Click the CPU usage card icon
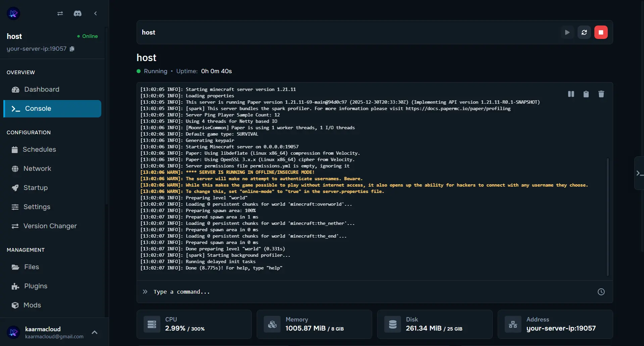Viewport: 644px width, 346px height. pyautogui.click(x=152, y=324)
